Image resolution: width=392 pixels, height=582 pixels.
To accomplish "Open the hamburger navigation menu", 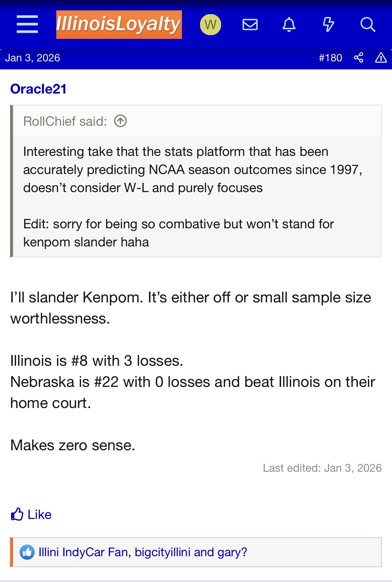I will (27, 24).
